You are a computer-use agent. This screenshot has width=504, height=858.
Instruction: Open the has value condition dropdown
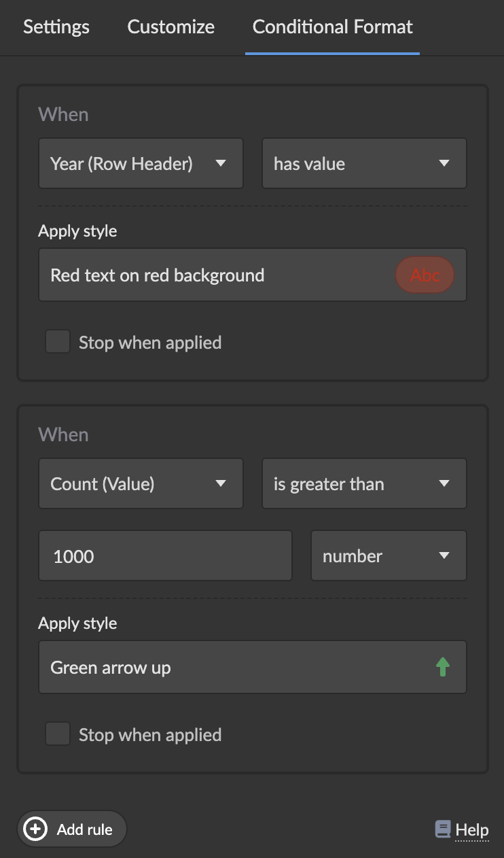tap(363, 164)
